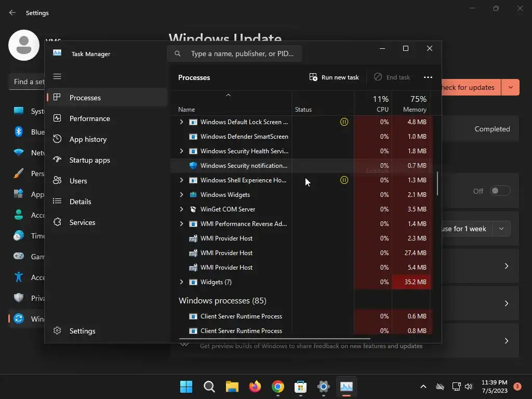Click the Task Manager app icon

[x=57, y=53]
